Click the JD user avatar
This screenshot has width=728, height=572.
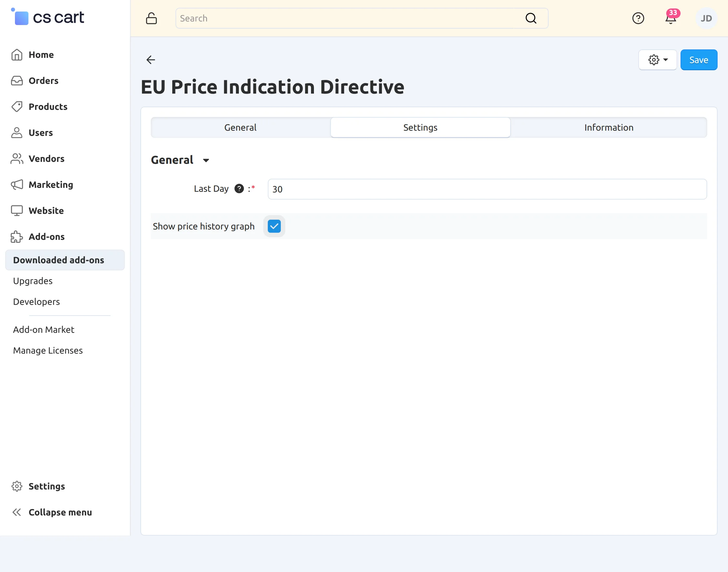(706, 19)
